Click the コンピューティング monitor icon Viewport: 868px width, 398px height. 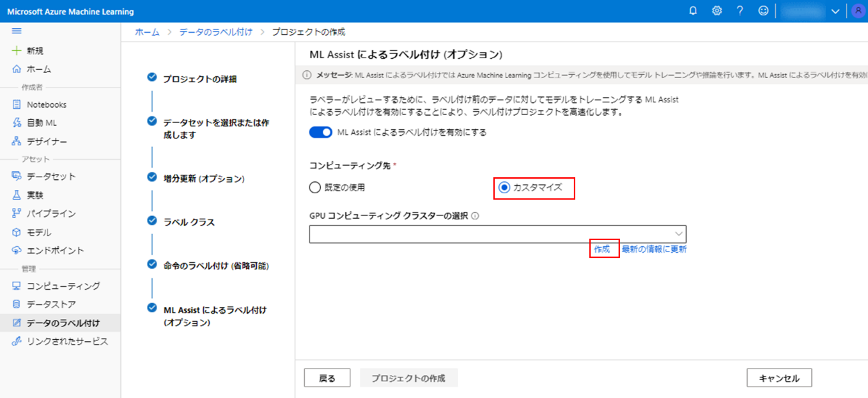coord(17,286)
